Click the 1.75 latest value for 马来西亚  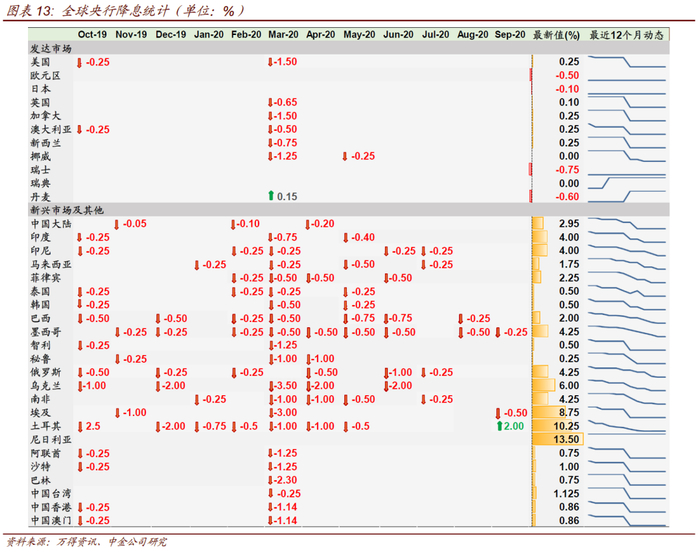569,264
